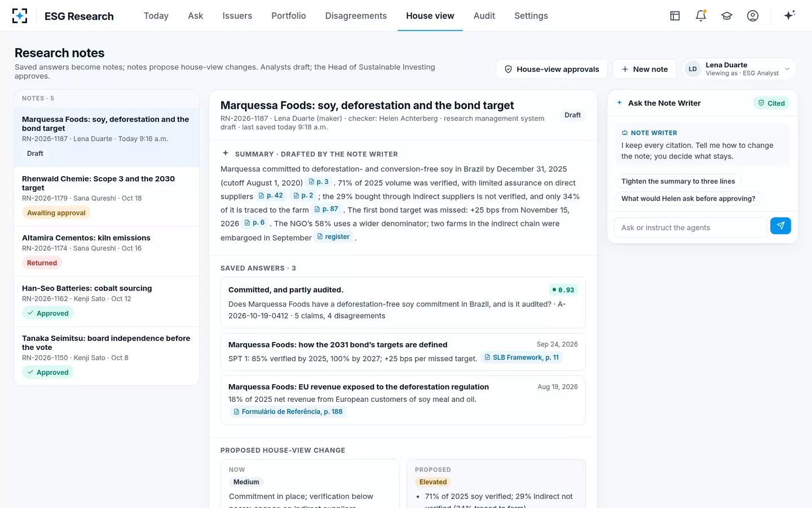Click the Elevated proposed rating label
Screen dimensions: 812x508
[x=433, y=482]
